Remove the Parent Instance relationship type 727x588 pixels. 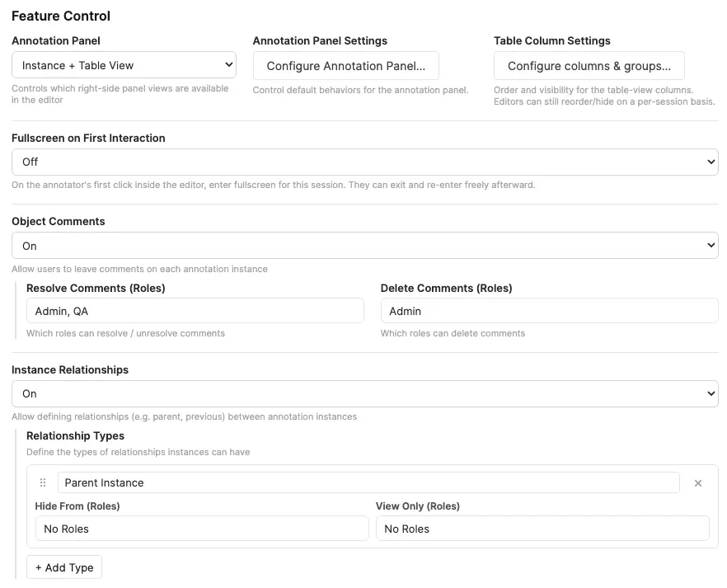(x=698, y=483)
